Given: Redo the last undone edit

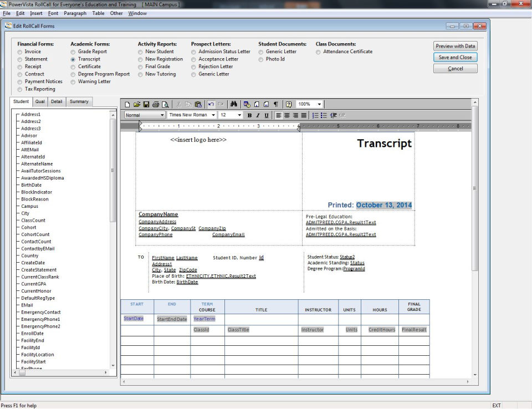Looking at the screenshot, I should [x=221, y=104].
